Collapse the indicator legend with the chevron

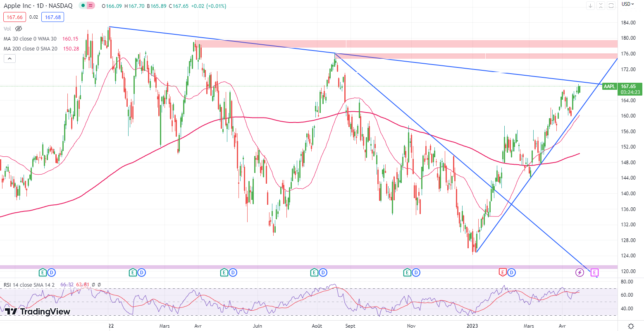(x=10, y=59)
